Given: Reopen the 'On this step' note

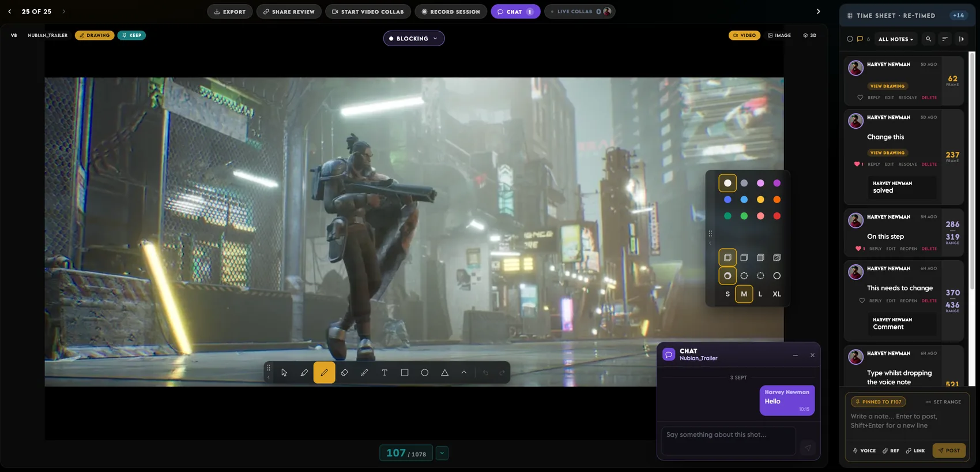Looking at the screenshot, I should tap(909, 249).
